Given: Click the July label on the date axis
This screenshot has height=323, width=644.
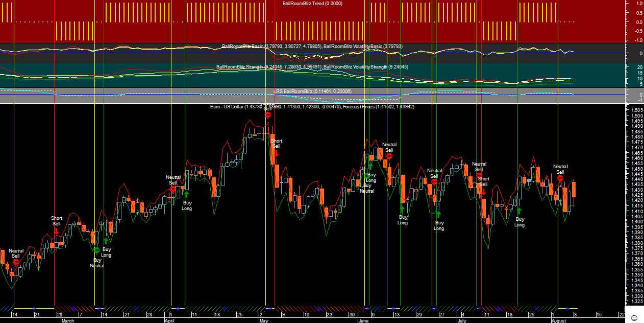Looking at the screenshot, I should pyautogui.click(x=462, y=320).
